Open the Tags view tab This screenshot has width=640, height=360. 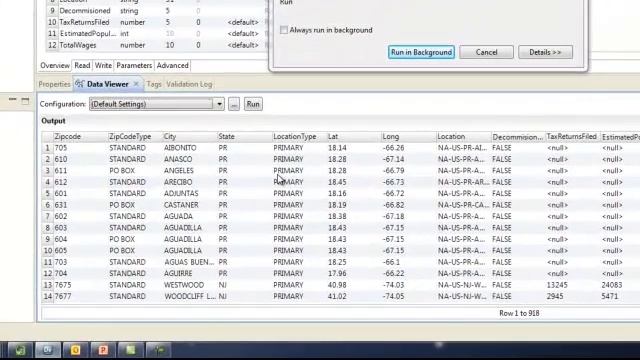(154, 84)
